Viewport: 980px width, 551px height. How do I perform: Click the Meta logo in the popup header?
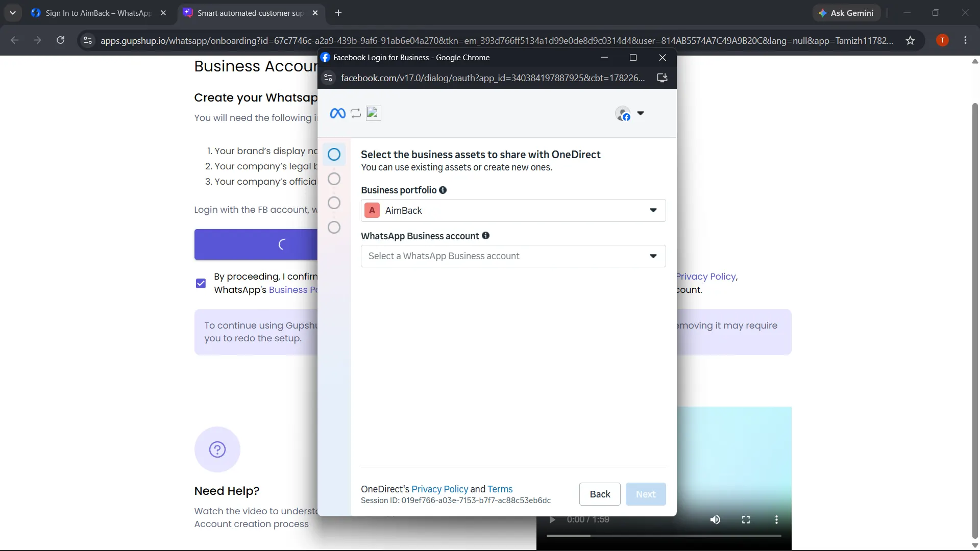pyautogui.click(x=337, y=113)
